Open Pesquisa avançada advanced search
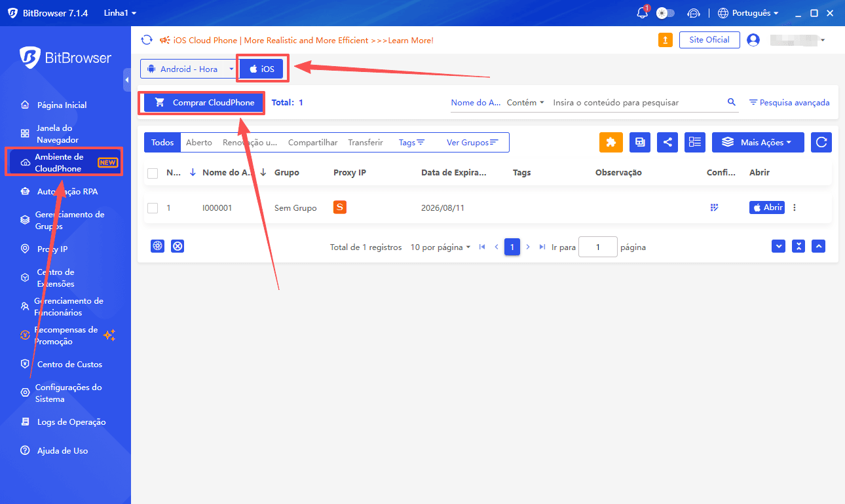The width and height of the screenshot is (845, 504). pyautogui.click(x=789, y=103)
